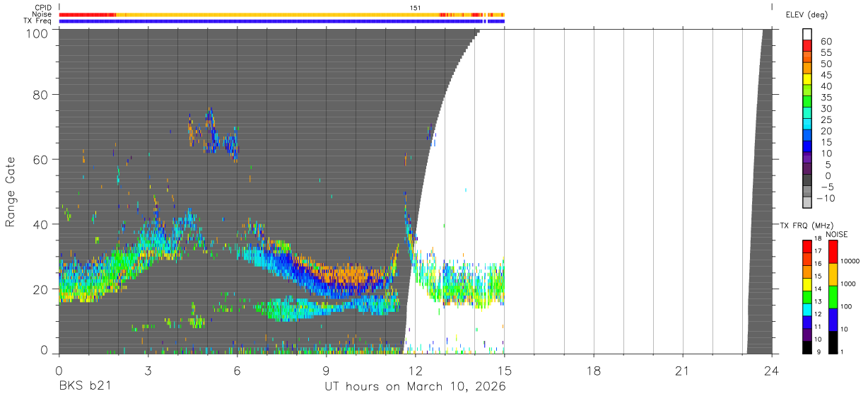This screenshot has width=868, height=401.
Task: Click the '60' label on ELEV scale
Action: point(826,42)
